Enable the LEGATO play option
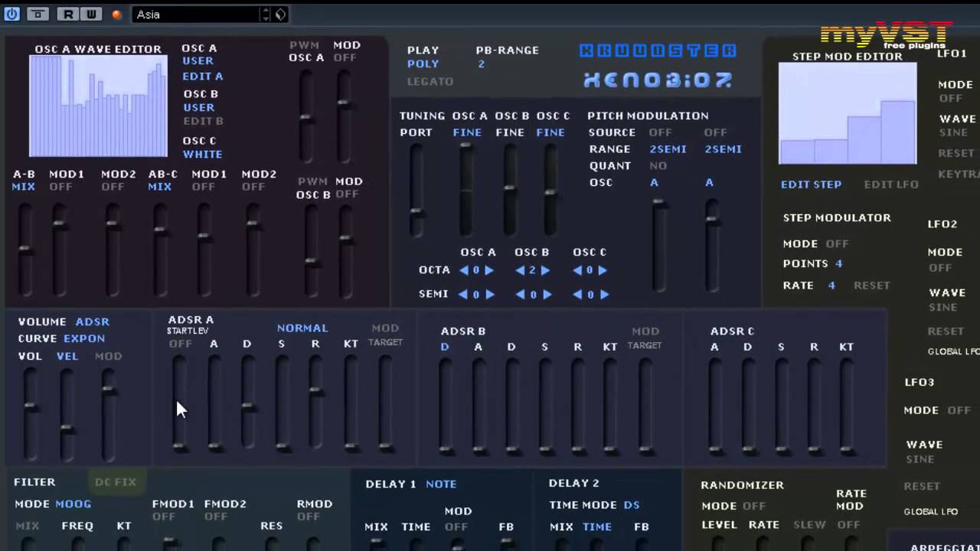 (x=430, y=81)
